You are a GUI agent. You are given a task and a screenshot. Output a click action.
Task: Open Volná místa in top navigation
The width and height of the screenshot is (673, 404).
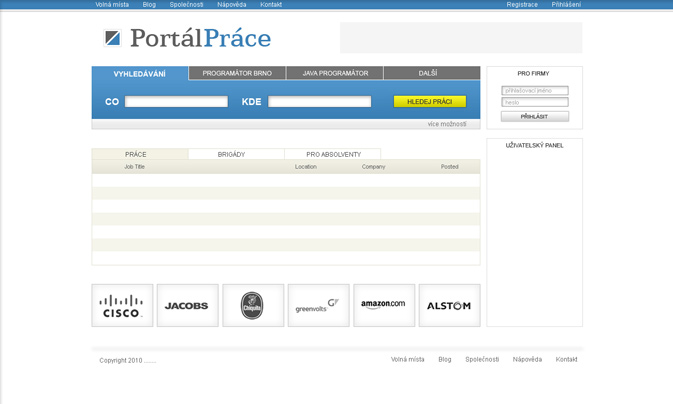(112, 5)
